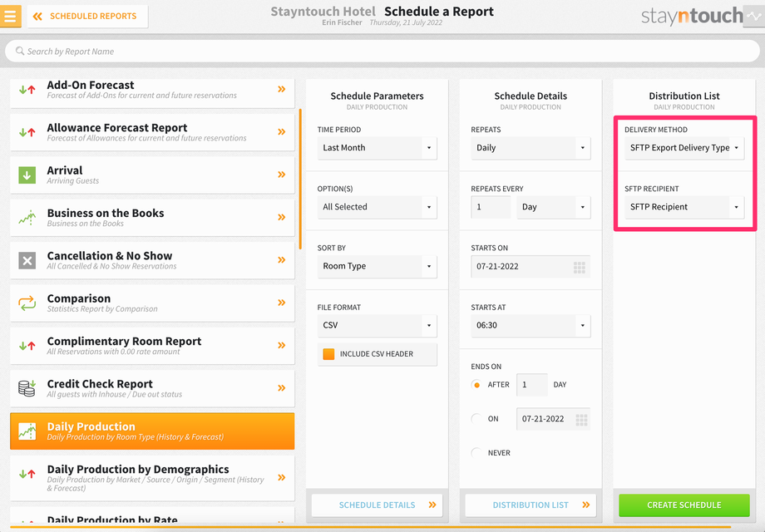Select the Arrival report

tap(152, 175)
